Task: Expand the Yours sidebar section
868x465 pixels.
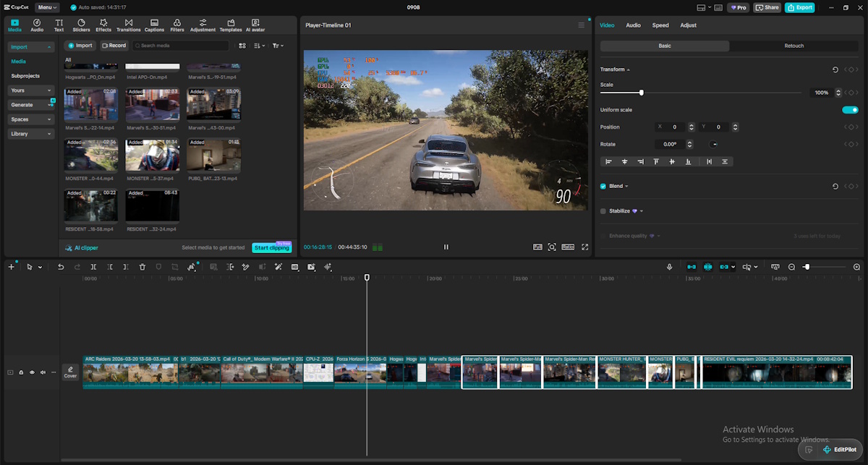Action: pyautogui.click(x=31, y=90)
